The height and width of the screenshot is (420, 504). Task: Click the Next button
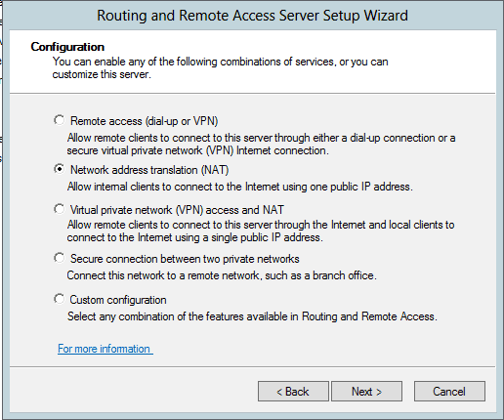pos(366,391)
